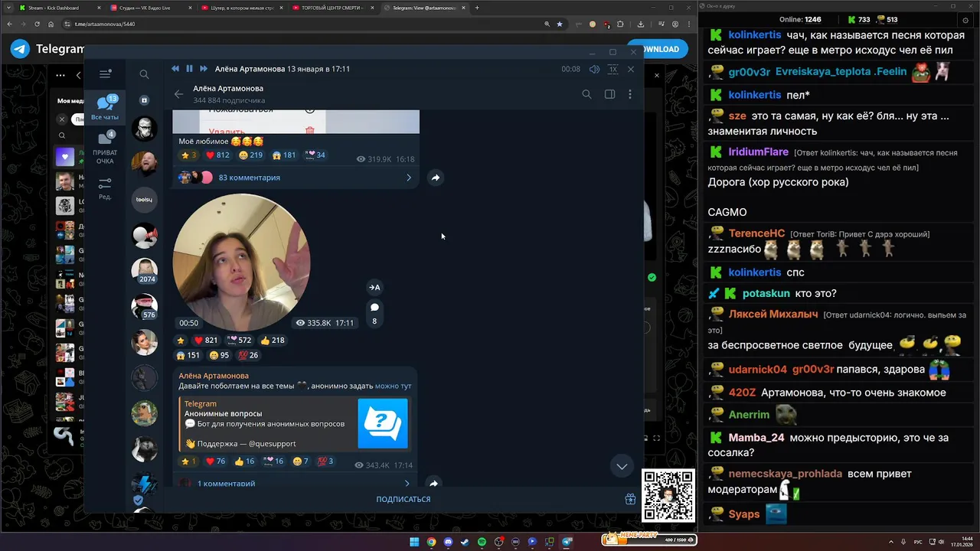The image size is (980, 551).
Task: Toggle the channel info side panel
Action: pyautogui.click(x=609, y=94)
